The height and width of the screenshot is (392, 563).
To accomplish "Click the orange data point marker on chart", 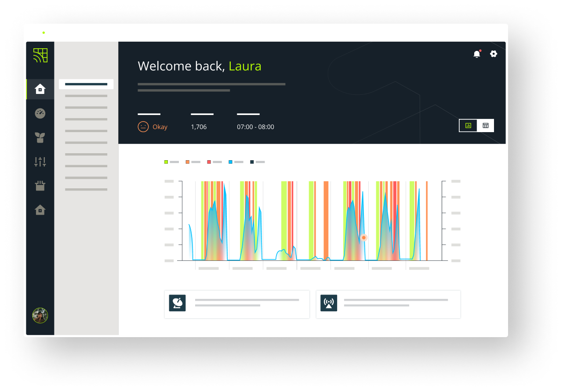I will click(364, 237).
